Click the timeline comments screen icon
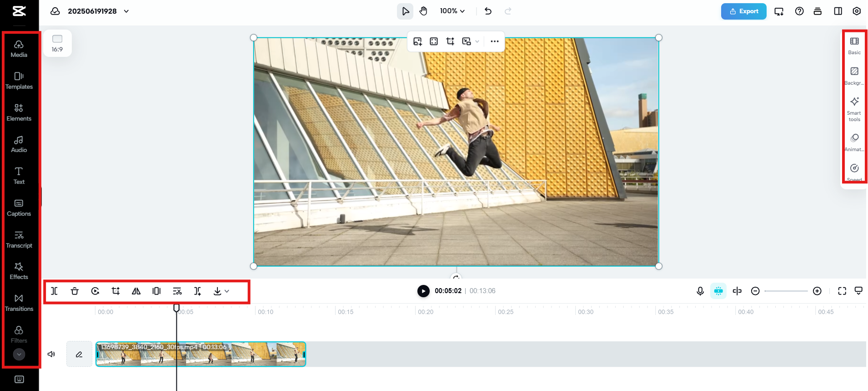The height and width of the screenshot is (391, 868). [858, 291]
